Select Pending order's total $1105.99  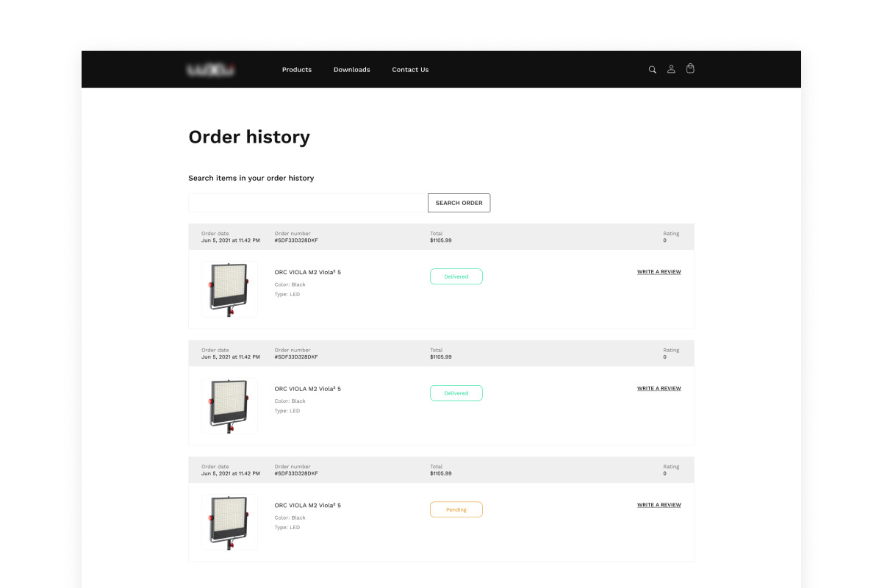point(441,473)
